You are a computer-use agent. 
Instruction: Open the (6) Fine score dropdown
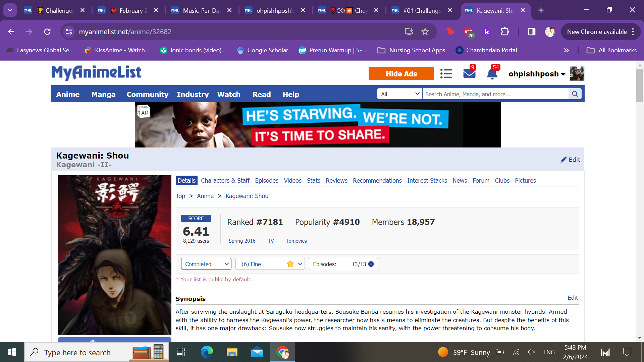[270, 264]
